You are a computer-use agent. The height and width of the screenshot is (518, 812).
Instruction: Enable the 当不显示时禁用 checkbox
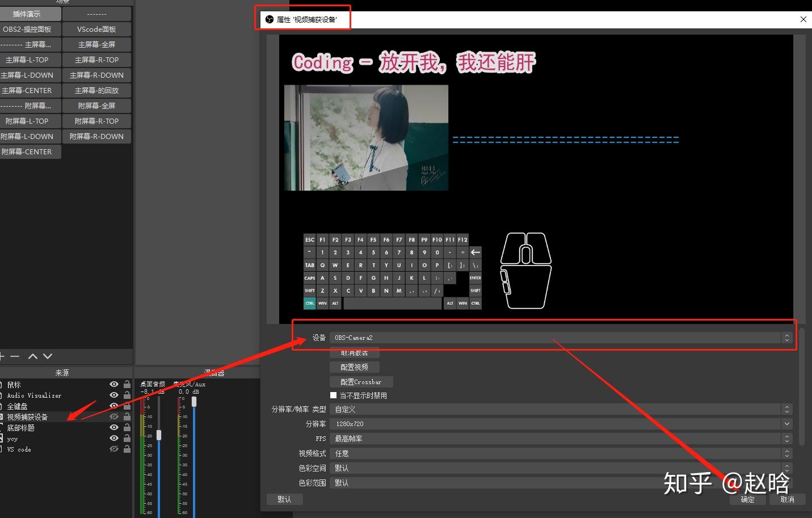point(333,395)
